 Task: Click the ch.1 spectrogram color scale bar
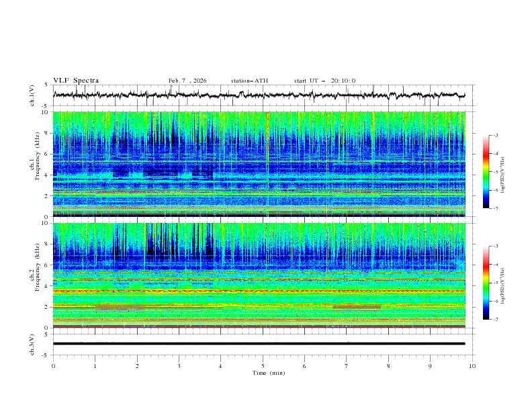(x=486, y=171)
